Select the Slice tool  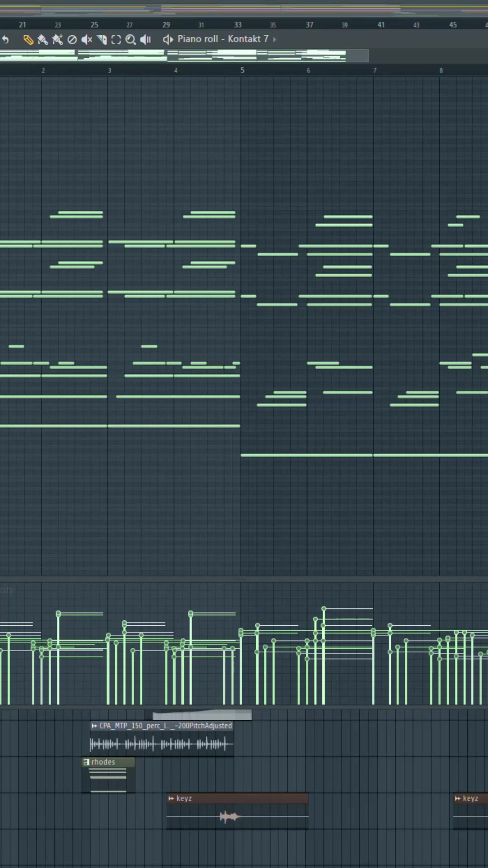(102, 40)
